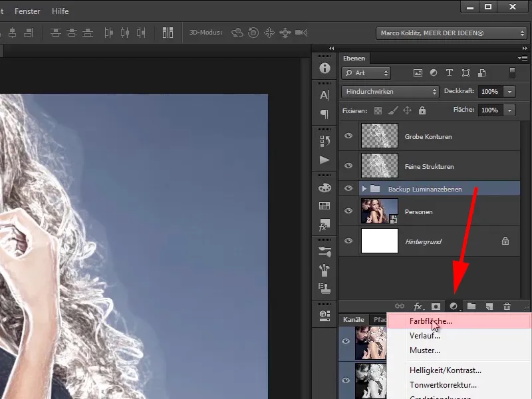The height and width of the screenshot is (399, 532).
Task: Open the workspace dropdown Marco Kolditz
Action: (452, 33)
